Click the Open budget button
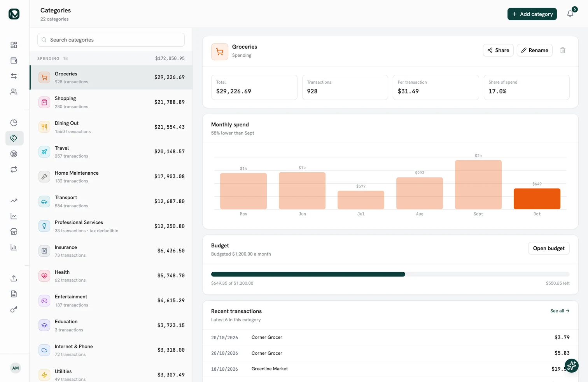 coord(549,248)
